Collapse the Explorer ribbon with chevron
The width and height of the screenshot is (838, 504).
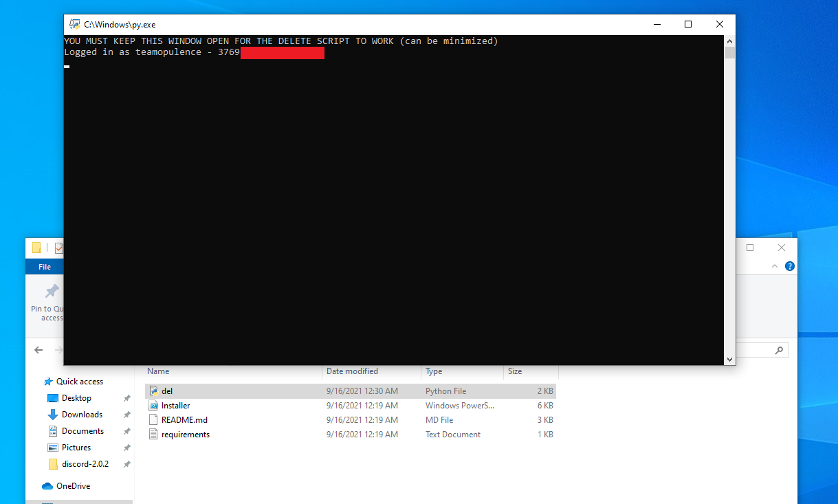775,266
